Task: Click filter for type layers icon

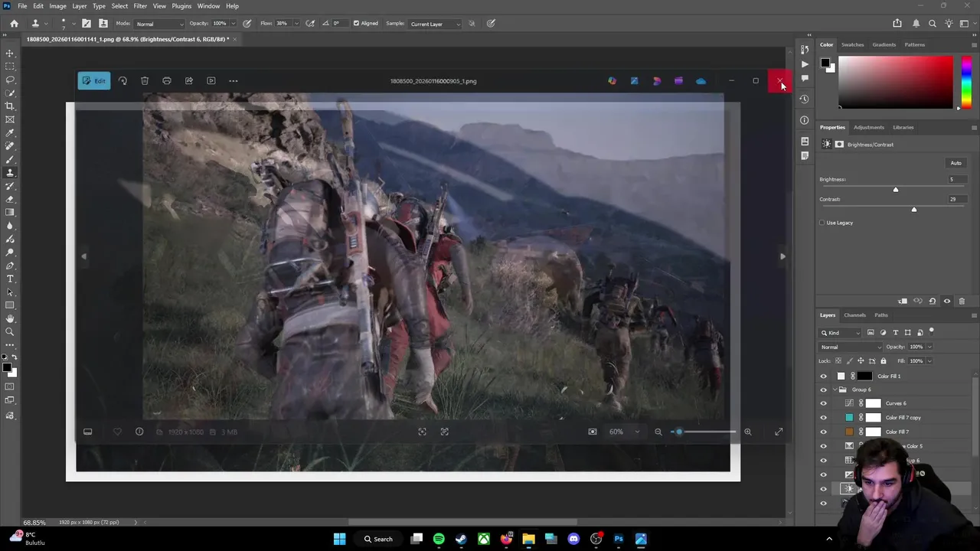Action: point(895,332)
